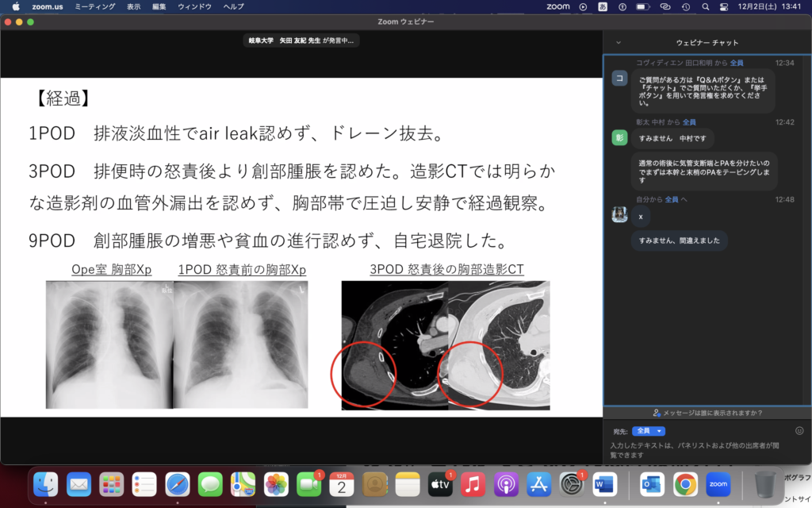Screen dimensions: 812x508
Task: Open Time Machine menu bar icon
Action: [x=684, y=6]
